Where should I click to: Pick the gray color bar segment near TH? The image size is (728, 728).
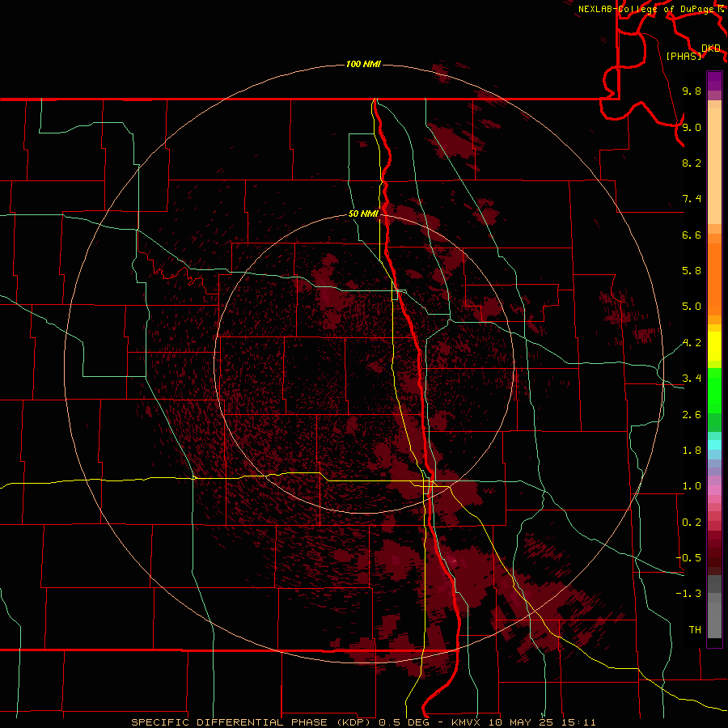click(714, 620)
